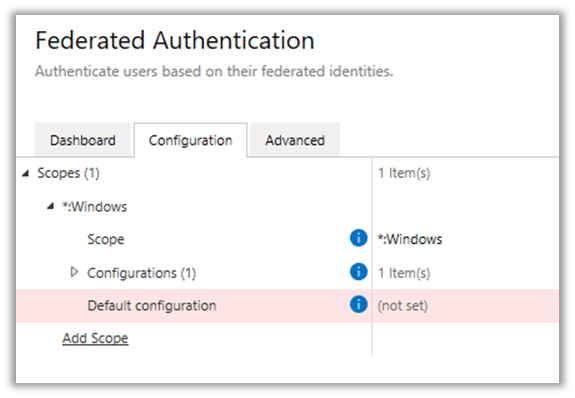Screen dimensions: 575x398
Task: Expand the Configurations (1) node
Action: tap(74, 272)
